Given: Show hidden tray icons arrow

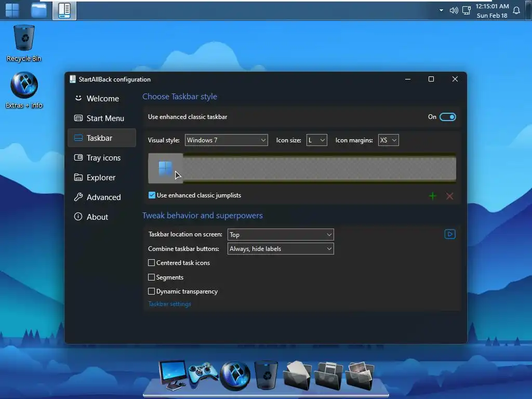Looking at the screenshot, I should click(441, 10).
